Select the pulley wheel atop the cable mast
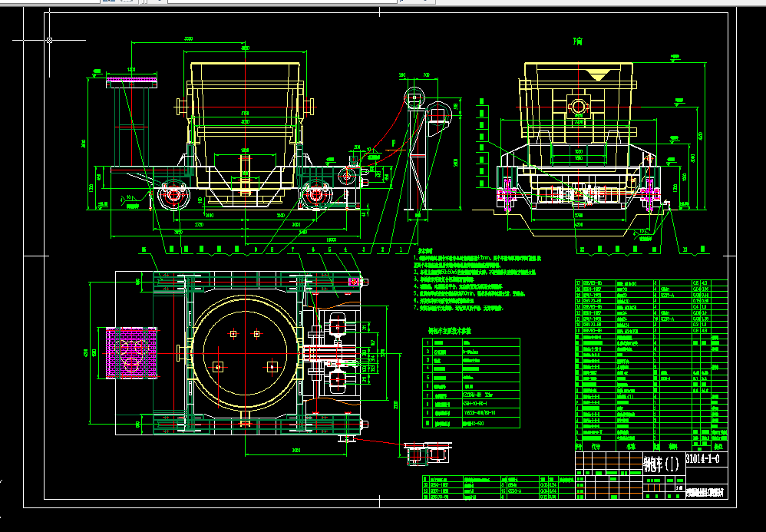 (x=414, y=97)
